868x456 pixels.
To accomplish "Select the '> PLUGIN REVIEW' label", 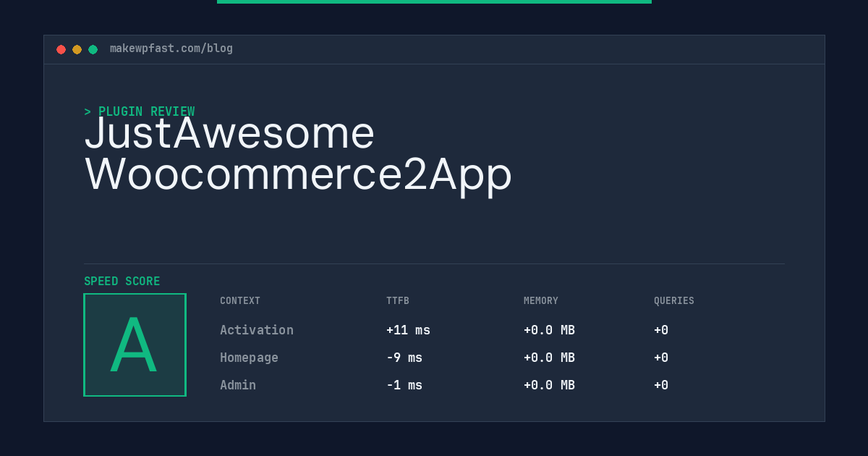I will 139,111.
